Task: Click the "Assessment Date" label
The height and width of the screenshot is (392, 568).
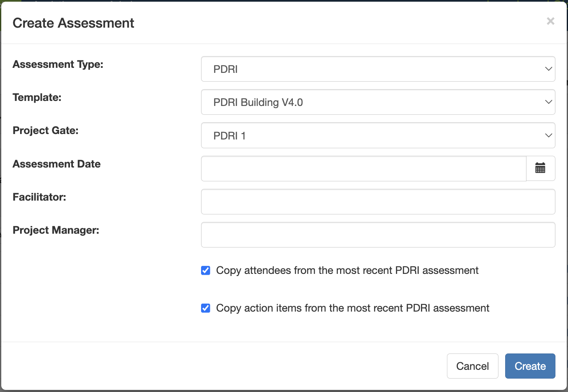Action: [57, 164]
